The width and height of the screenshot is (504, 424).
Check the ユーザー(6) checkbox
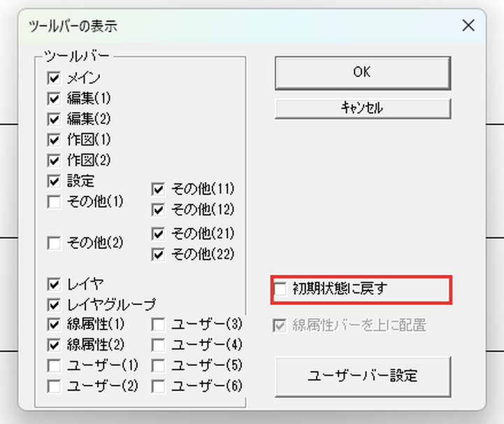pyautogui.click(x=158, y=386)
